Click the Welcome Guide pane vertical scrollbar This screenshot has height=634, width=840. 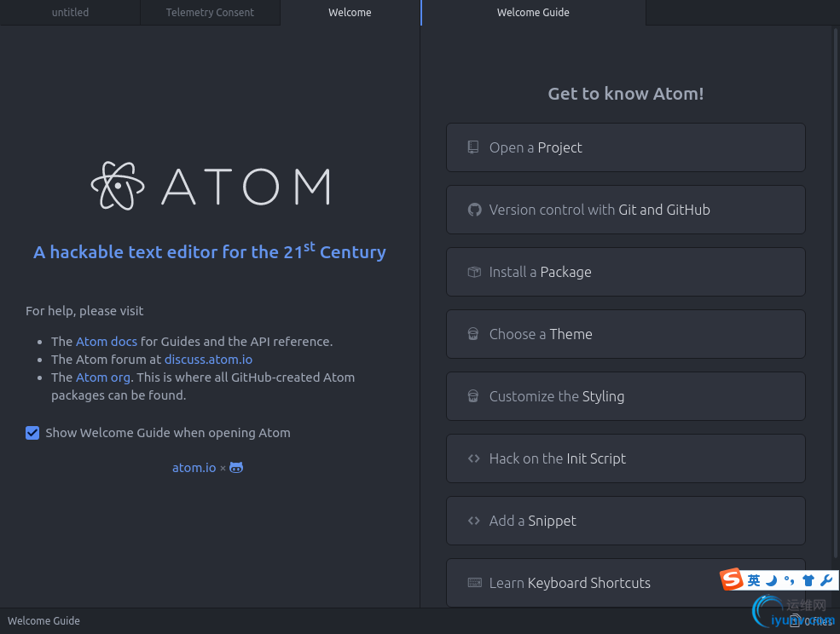point(836,295)
